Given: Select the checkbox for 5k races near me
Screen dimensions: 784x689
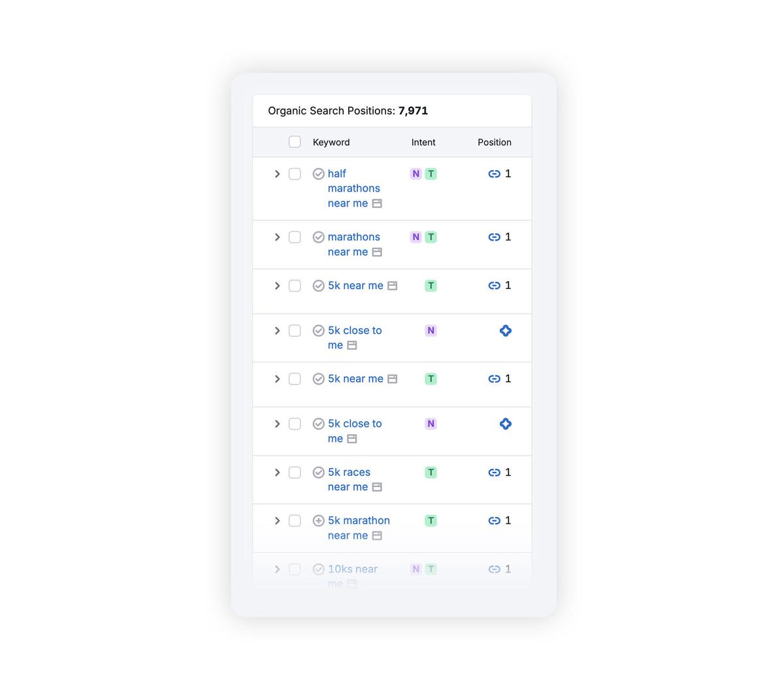Looking at the screenshot, I should 295,473.
